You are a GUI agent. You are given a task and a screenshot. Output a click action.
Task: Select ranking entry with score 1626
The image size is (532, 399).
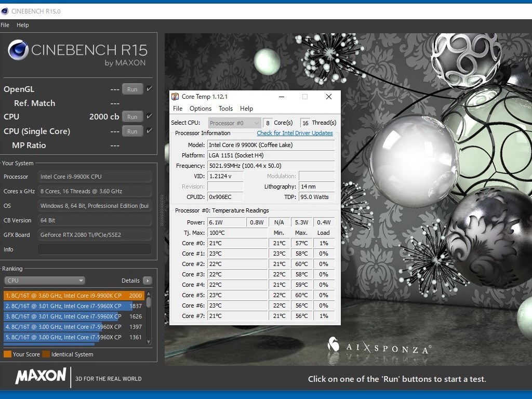(x=74, y=316)
